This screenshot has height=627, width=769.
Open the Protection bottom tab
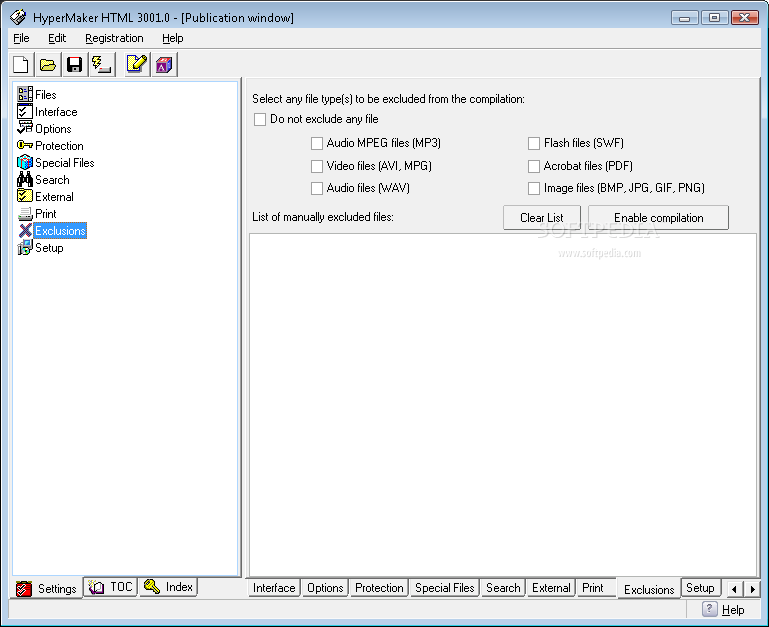coord(379,588)
